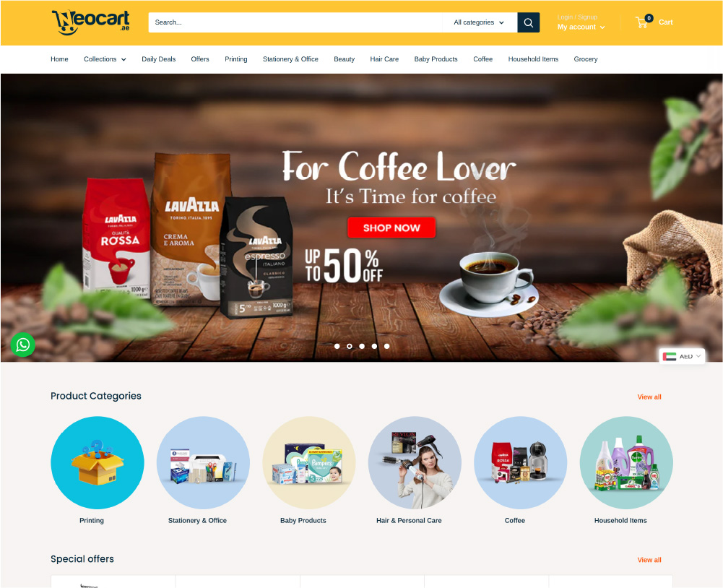Viewport: 723px width, 588px height.
Task: Open the Printing category circle image
Action: pyautogui.click(x=98, y=462)
